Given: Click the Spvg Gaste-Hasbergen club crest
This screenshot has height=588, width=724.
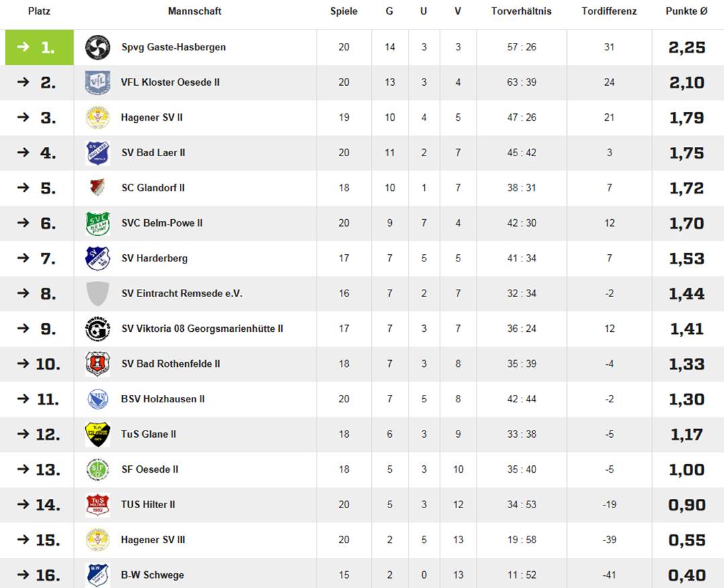Looking at the screenshot, I should (x=98, y=47).
